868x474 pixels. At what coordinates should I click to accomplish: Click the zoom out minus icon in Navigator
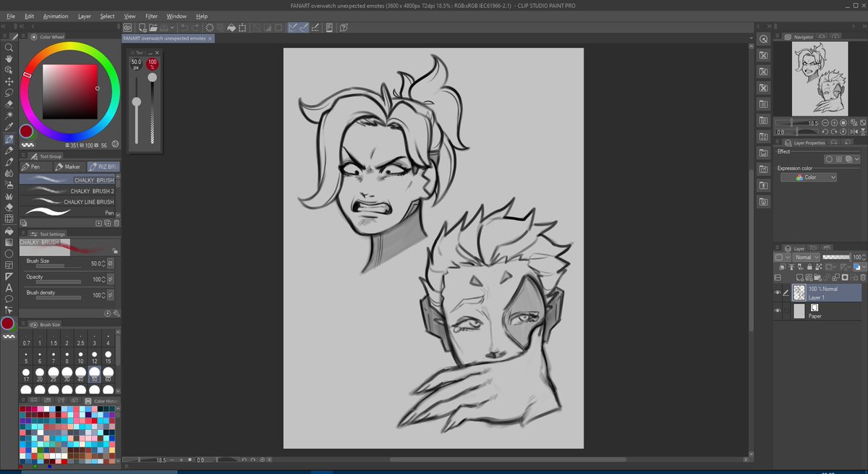[825, 123]
